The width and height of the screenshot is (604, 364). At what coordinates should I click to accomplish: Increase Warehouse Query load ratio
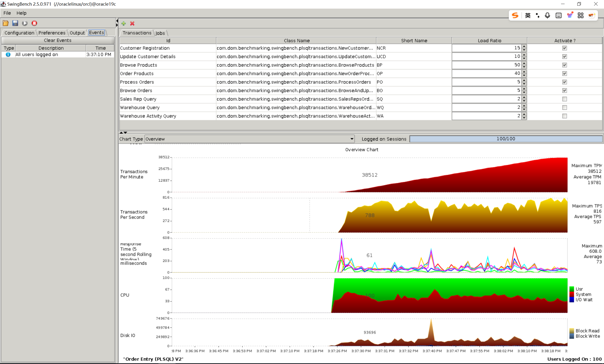(524, 106)
